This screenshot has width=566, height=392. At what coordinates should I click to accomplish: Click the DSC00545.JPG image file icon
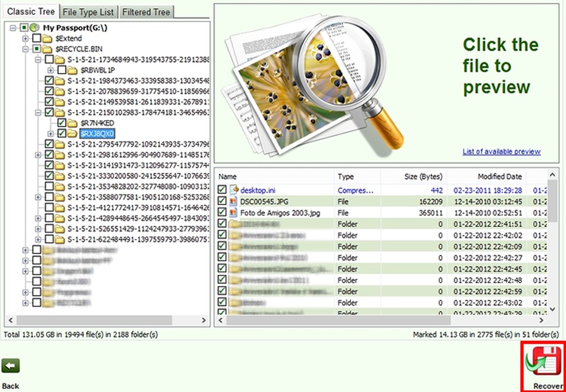point(234,201)
